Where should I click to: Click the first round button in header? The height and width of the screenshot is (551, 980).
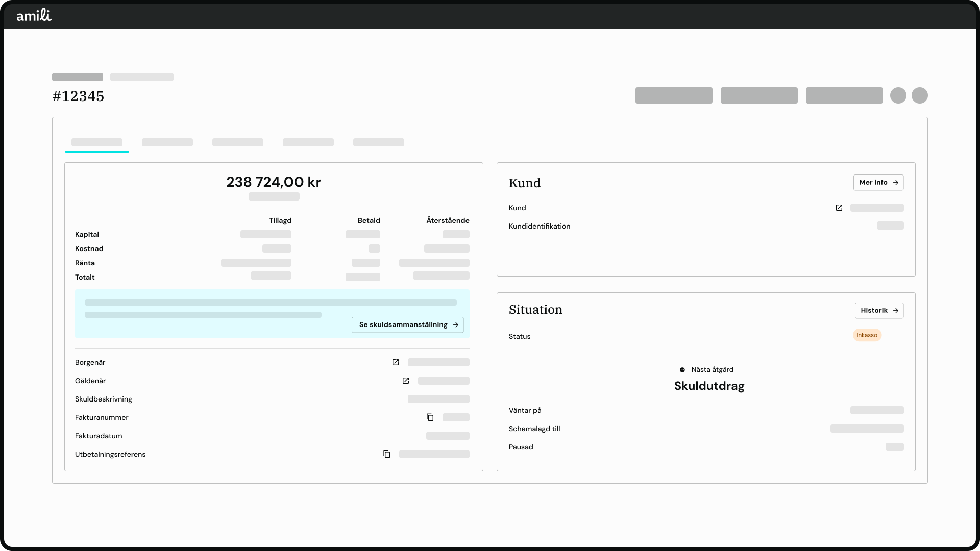pos(898,95)
